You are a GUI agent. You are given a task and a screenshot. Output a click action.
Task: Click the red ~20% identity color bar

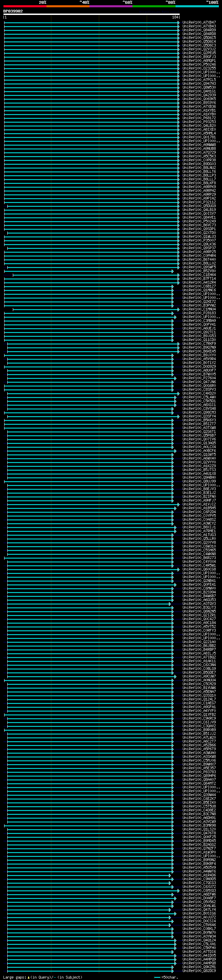point(25,7)
